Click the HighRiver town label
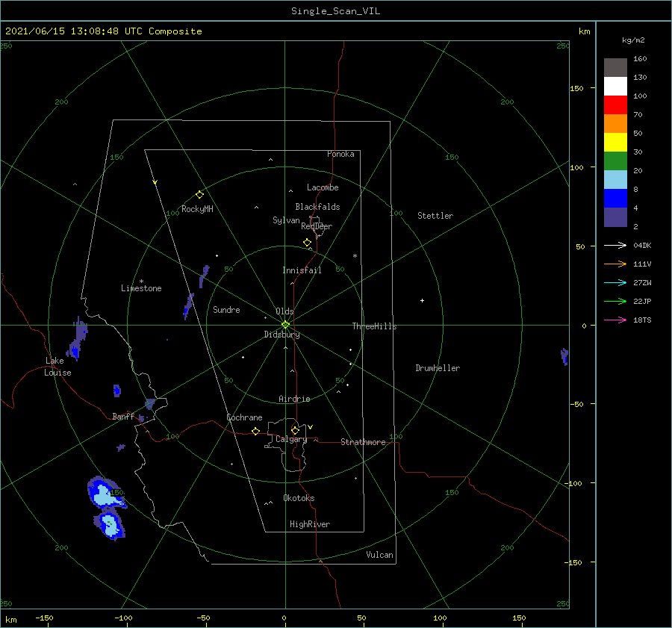Viewport: 672px width, 628px height. point(310,524)
